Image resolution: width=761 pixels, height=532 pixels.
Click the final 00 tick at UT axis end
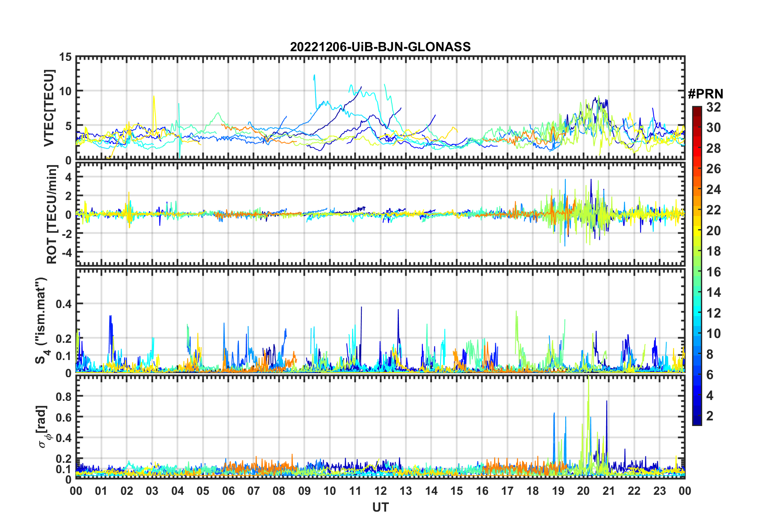[x=685, y=491]
